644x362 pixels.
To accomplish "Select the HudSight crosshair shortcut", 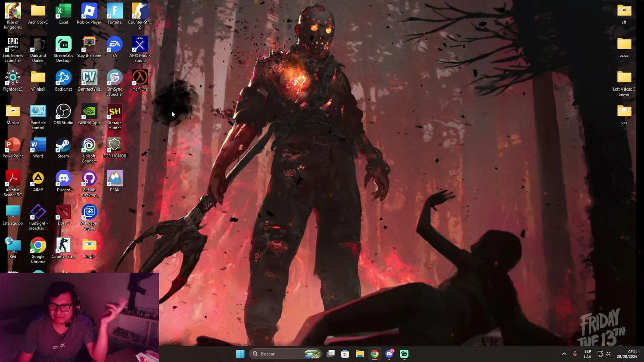I will [38, 218].
